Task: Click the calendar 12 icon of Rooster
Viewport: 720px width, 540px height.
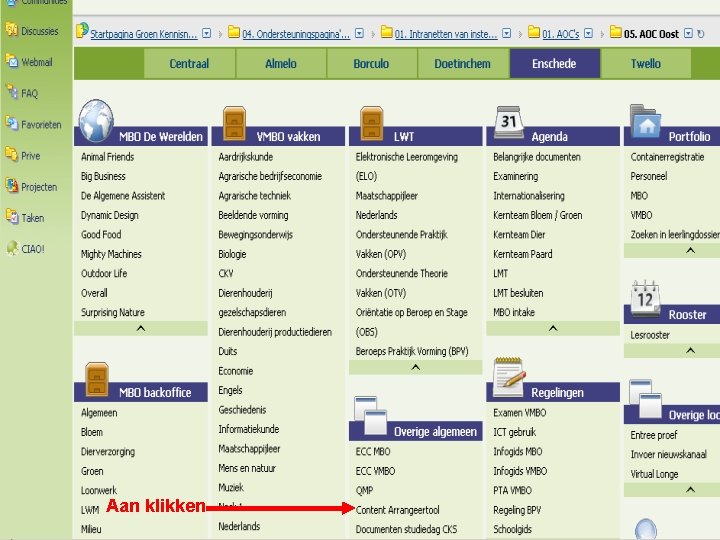Action: click(x=645, y=298)
